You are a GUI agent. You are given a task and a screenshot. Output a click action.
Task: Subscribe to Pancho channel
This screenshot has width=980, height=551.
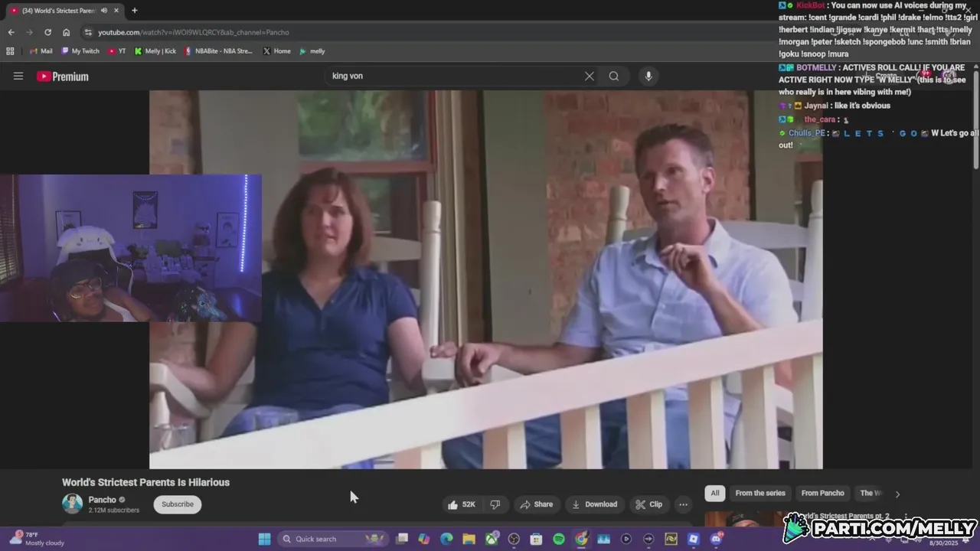(x=177, y=504)
